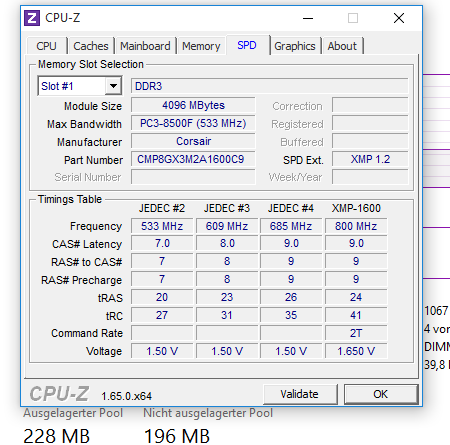Click the 685 MHz frequency cell

pos(291,226)
